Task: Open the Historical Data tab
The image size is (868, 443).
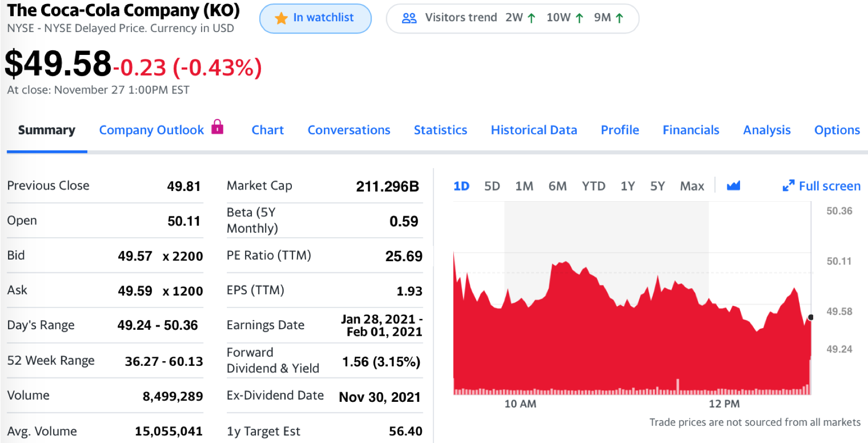Action: [x=534, y=131]
